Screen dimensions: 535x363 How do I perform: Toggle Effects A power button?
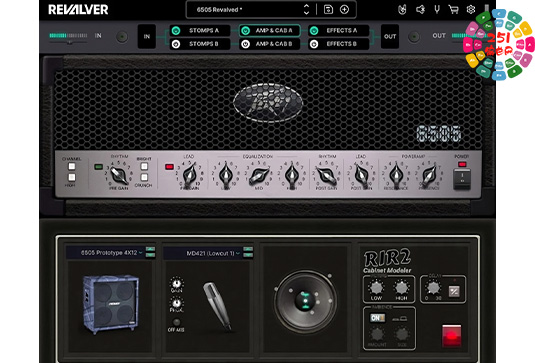(314, 31)
